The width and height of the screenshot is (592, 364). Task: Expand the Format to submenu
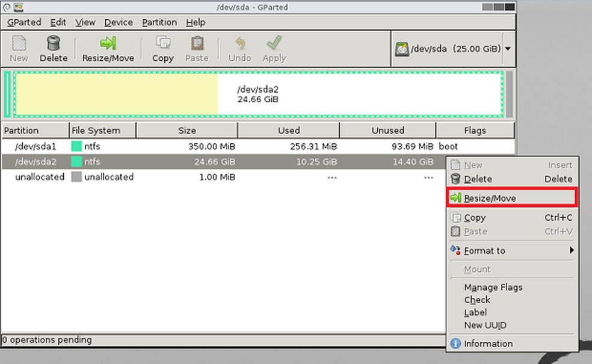[511, 251]
